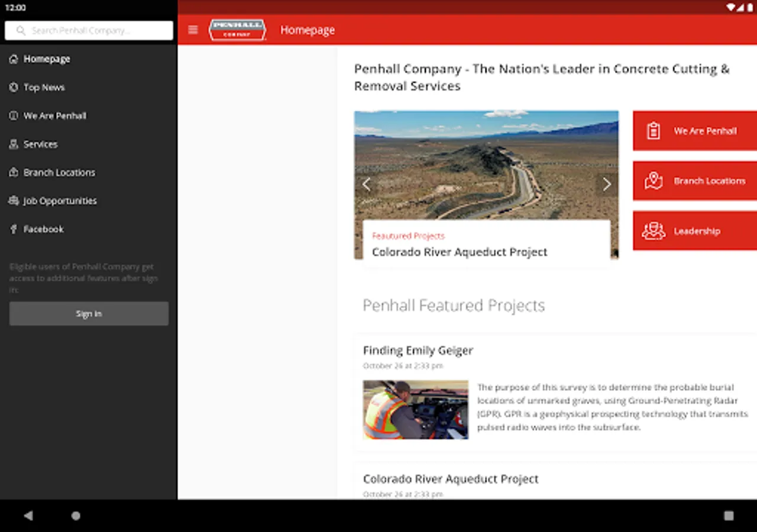
Task: Click the Featured Projects red label
Action: (x=408, y=236)
